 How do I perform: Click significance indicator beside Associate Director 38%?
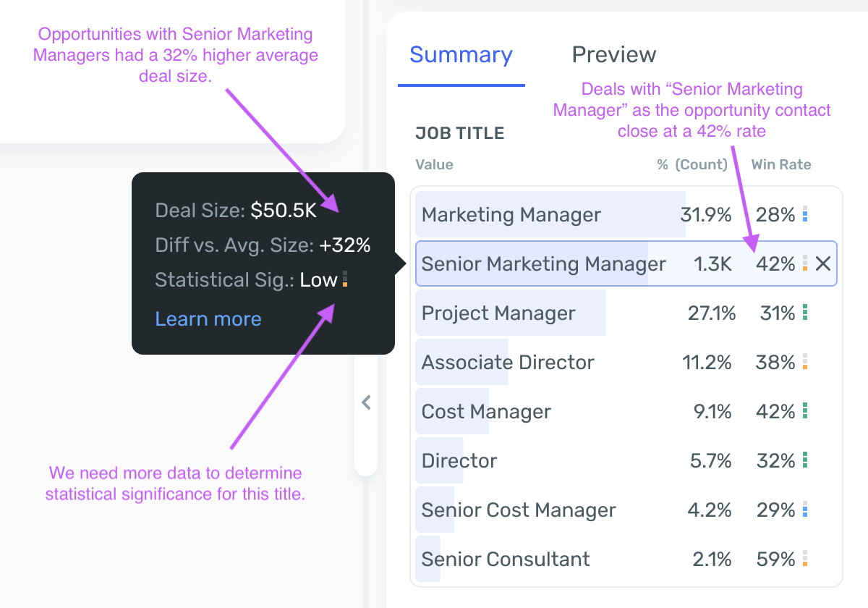point(805,363)
